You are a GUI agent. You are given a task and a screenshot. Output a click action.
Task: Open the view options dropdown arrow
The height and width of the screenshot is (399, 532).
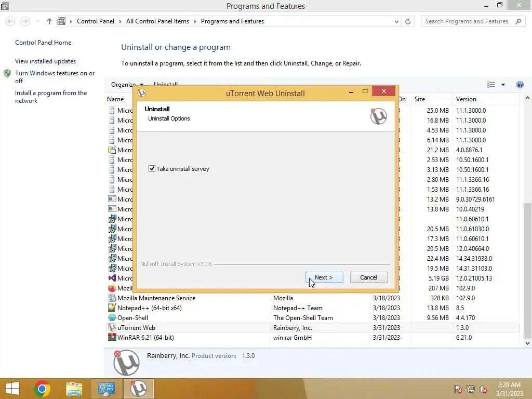click(503, 85)
